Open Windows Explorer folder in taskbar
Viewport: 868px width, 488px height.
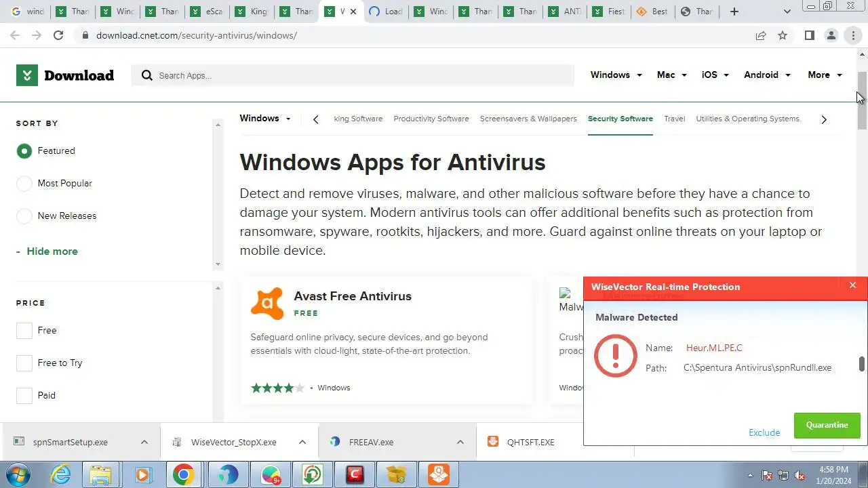click(x=101, y=475)
